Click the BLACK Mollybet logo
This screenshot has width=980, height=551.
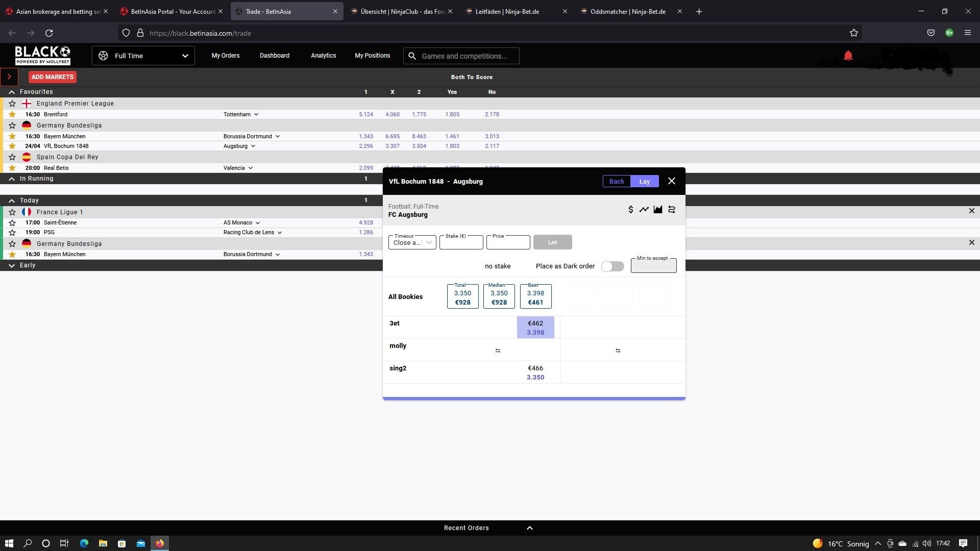click(x=42, y=55)
